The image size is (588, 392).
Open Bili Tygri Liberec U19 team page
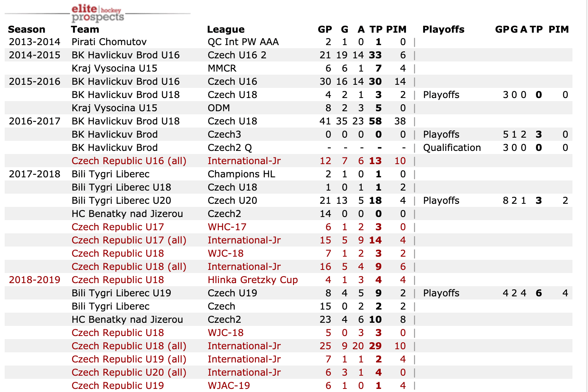tap(121, 293)
